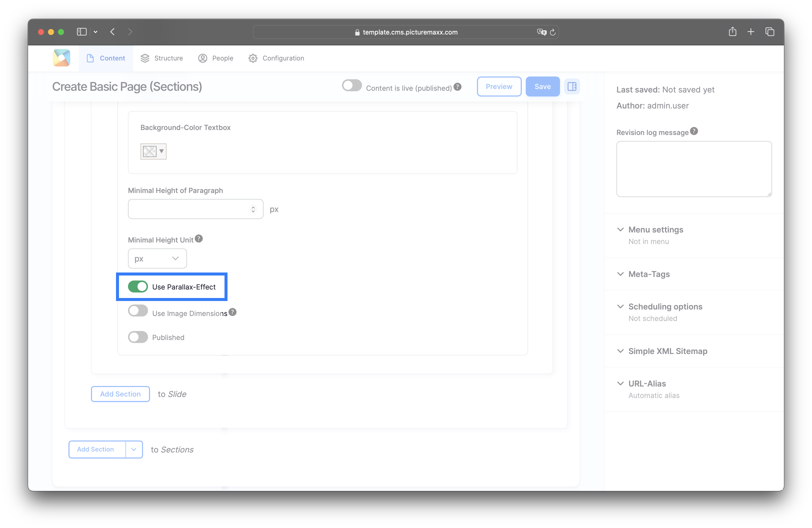Toggle the sidebar panel icon next to Save

click(x=572, y=87)
